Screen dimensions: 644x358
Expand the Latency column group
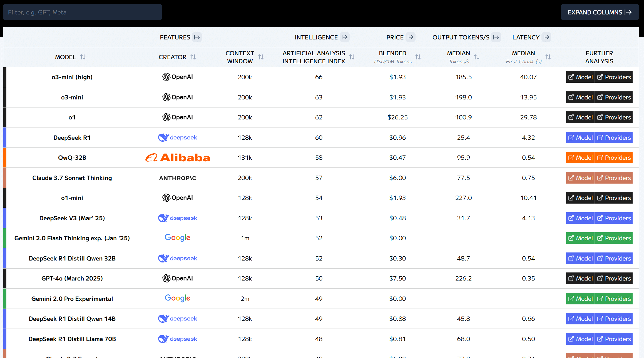(x=546, y=37)
